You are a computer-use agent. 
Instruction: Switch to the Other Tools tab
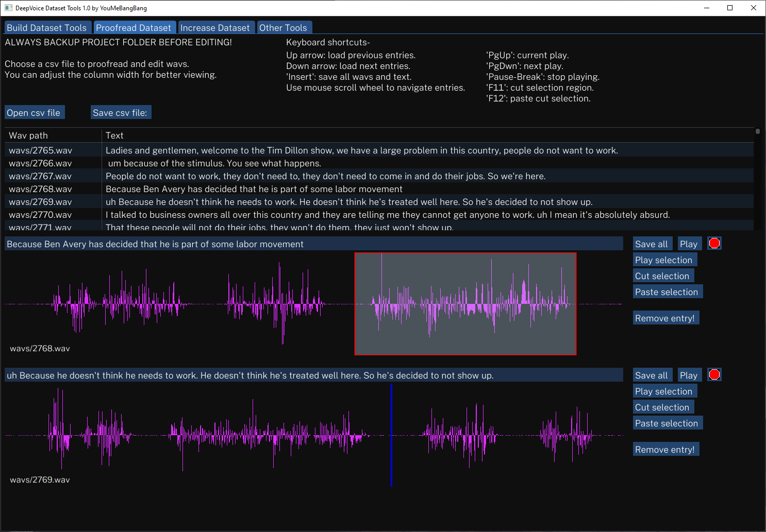[x=284, y=27]
